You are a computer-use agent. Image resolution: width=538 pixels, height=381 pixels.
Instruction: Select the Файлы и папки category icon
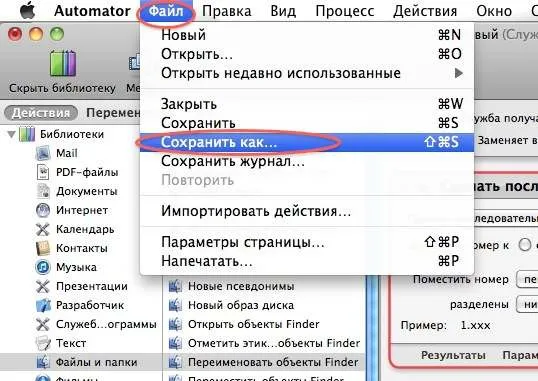tap(43, 362)
